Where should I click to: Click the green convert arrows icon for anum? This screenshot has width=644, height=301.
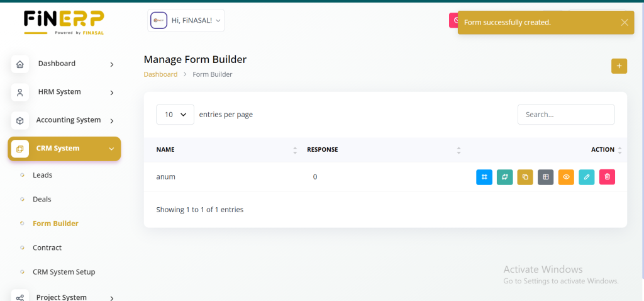click(x=504, y=177)
